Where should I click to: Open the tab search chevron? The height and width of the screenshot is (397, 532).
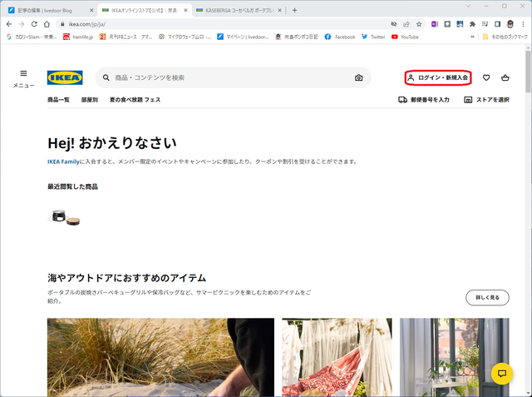point(468,6)
